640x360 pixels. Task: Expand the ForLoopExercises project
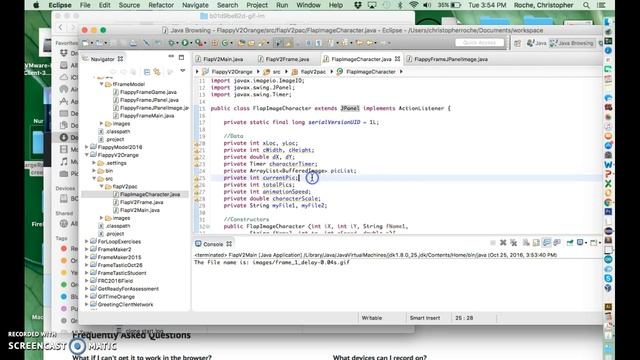coord(87,242)
